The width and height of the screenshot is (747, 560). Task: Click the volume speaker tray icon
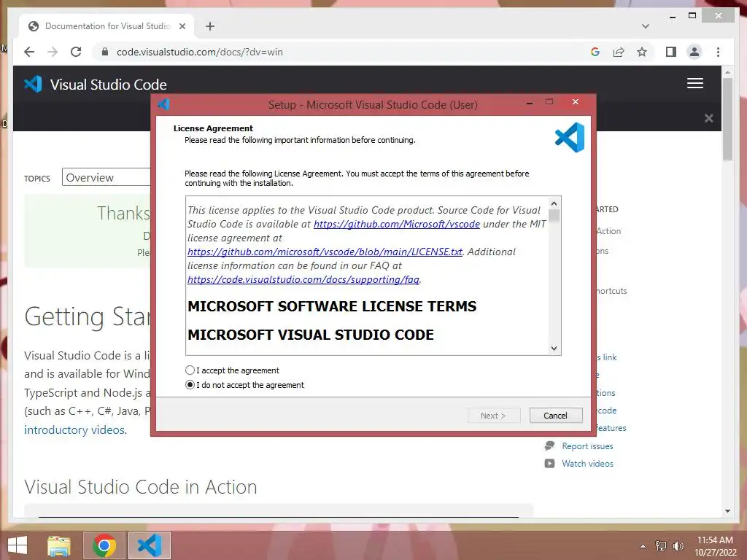click(x=678, y=545)
